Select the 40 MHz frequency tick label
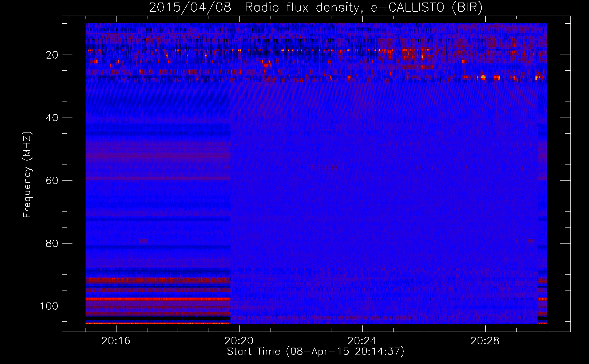The height and width of the screenshot is (364, 589). [52, 118]
